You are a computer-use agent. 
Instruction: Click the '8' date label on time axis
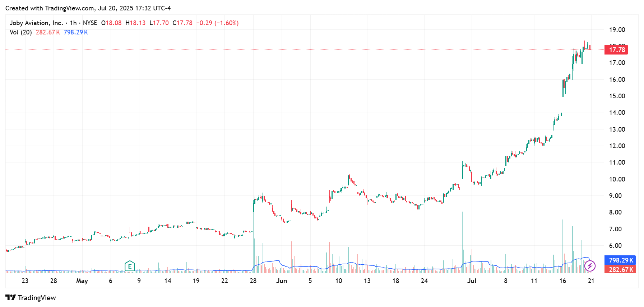(x=506, y=281)
